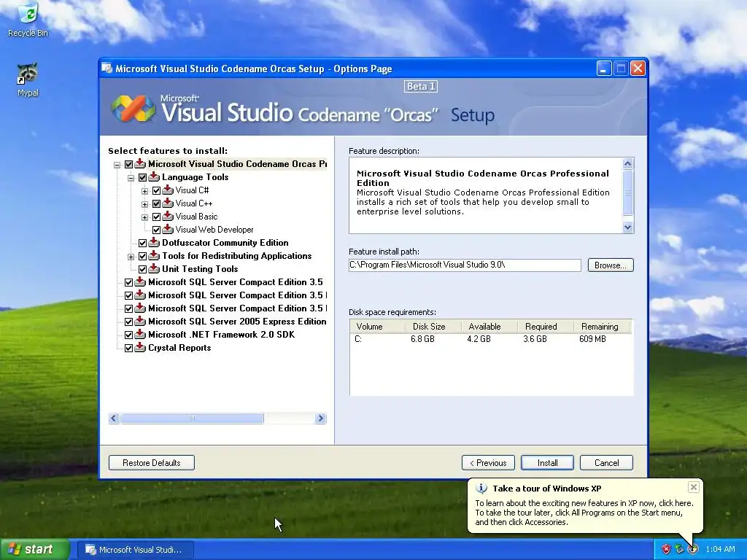Click install icon beside SQL Server 2005 Express
This screenshot has height=560, width=747.
pyautogui.click(x=139, y=322)
